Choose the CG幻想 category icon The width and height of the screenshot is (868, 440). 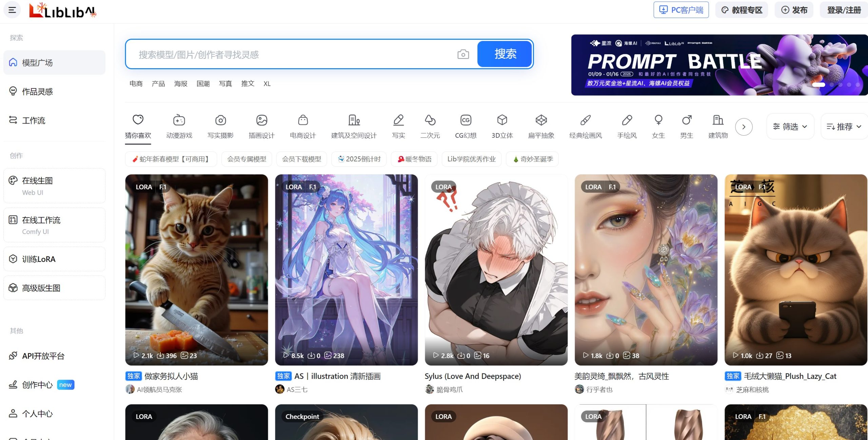(466, 120)
